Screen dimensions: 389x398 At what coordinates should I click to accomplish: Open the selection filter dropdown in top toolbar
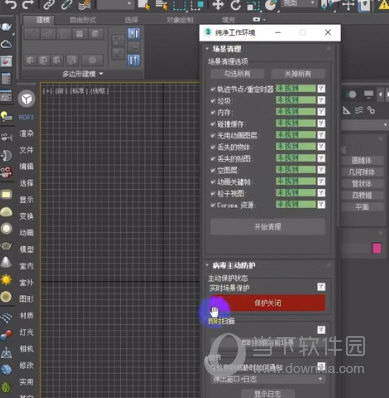[115, 4]
